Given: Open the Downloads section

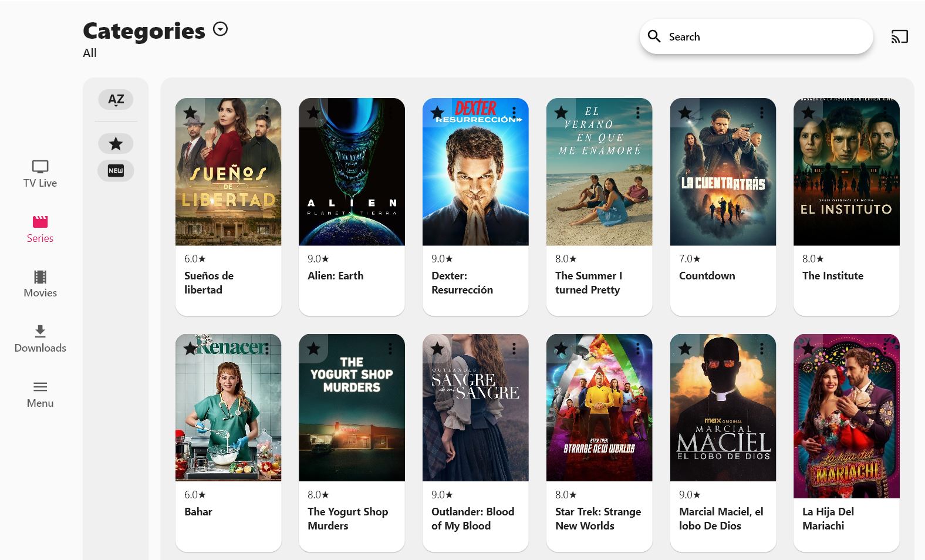Looking at the screenshot, I should click(40, 339).
